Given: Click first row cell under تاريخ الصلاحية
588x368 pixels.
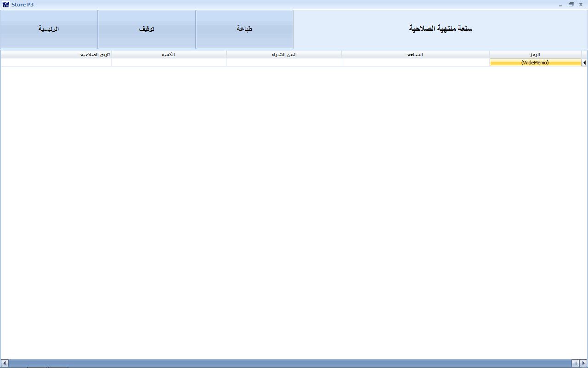Looking at the screenshot, I should point(56,63).
